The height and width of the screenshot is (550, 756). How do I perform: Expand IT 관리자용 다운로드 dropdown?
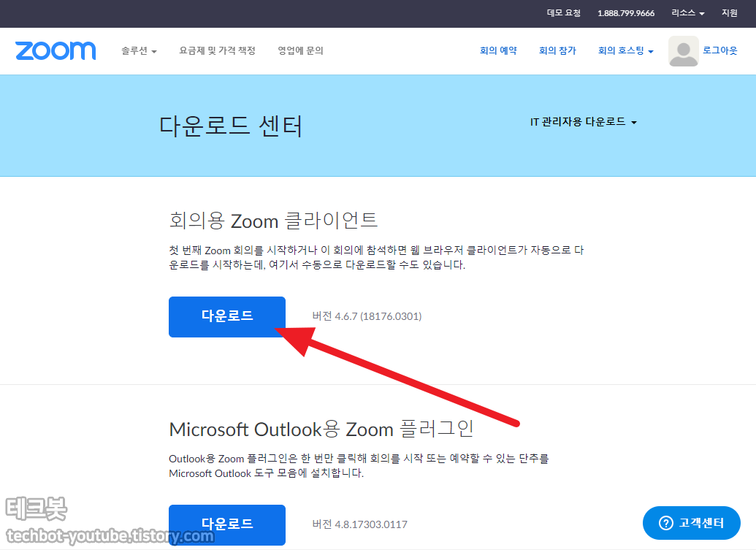pos(584,122)
